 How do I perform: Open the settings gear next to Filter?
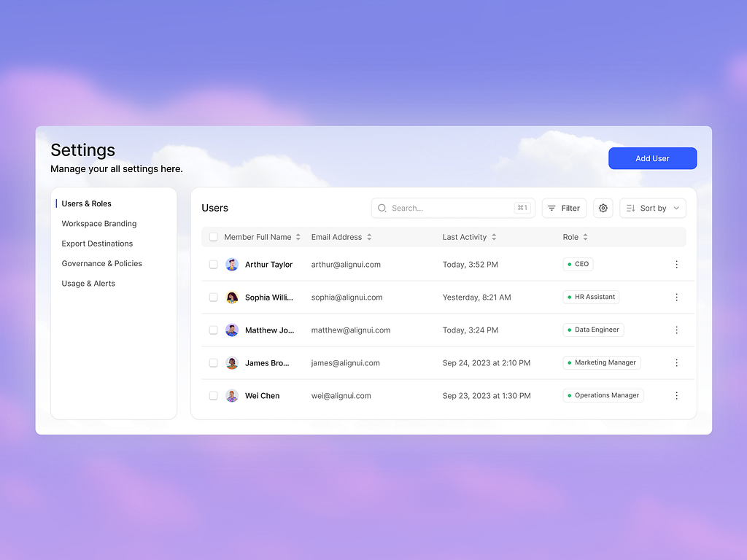[x=603, y=208]
